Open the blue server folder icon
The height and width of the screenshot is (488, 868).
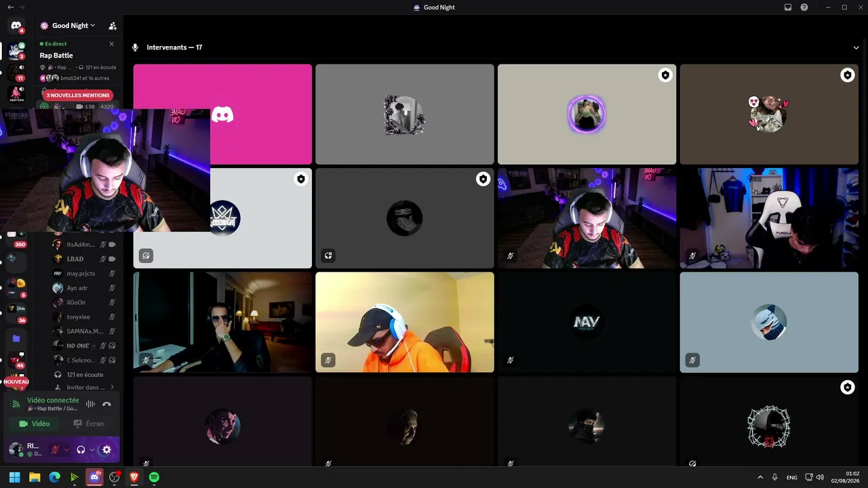16,338
